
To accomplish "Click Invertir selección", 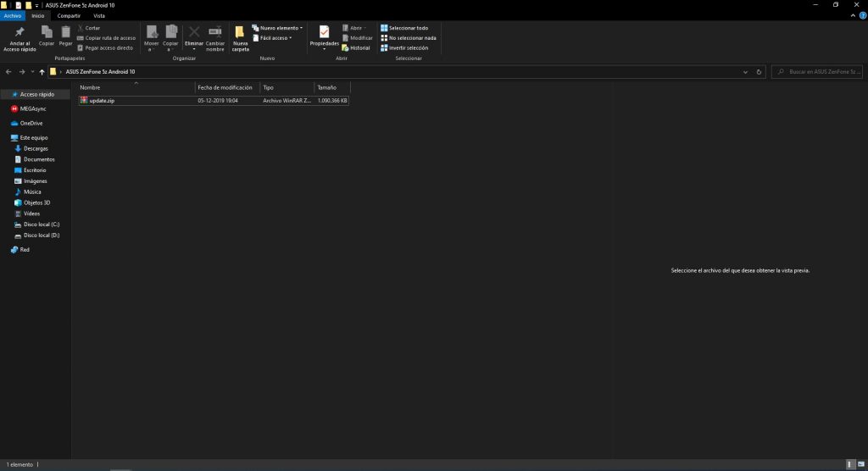I will [404, 47].
